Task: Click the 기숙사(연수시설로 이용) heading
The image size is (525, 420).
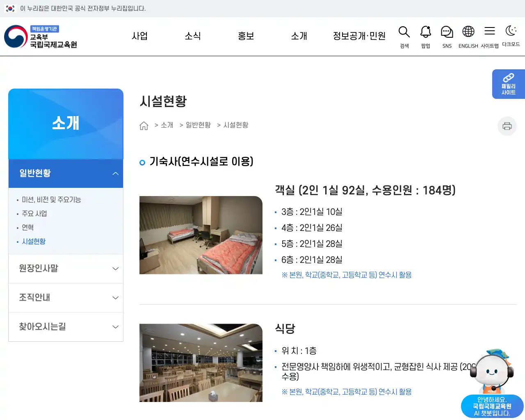Action: (201, 162)
